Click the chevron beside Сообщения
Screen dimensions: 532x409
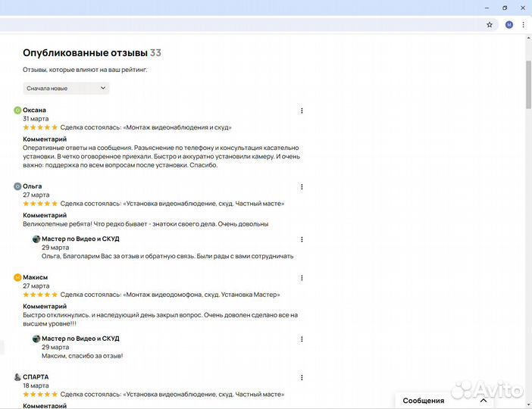[483, 401]
